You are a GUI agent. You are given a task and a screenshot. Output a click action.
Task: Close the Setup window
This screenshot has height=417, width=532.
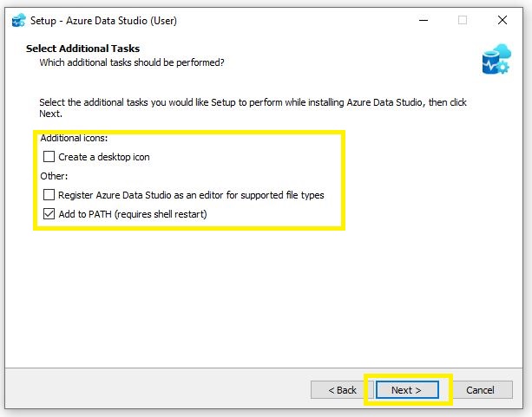502,20
